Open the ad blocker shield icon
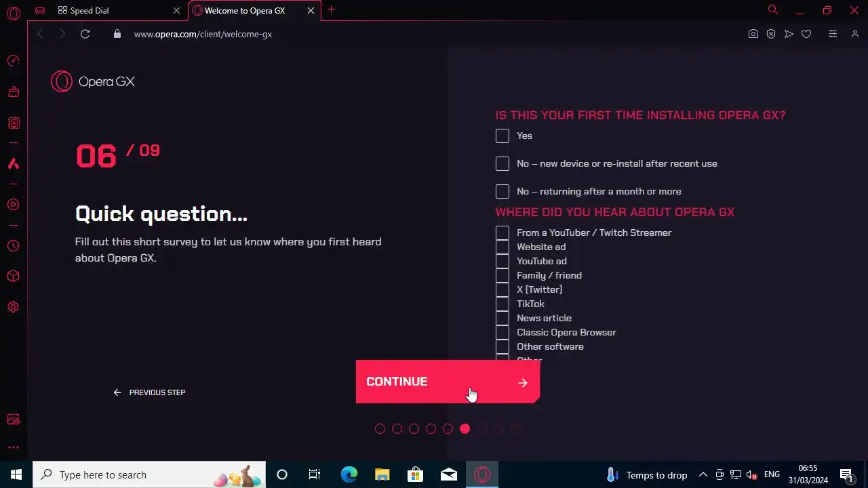This screenshot has width=868, height=488. tap(771, 34)
